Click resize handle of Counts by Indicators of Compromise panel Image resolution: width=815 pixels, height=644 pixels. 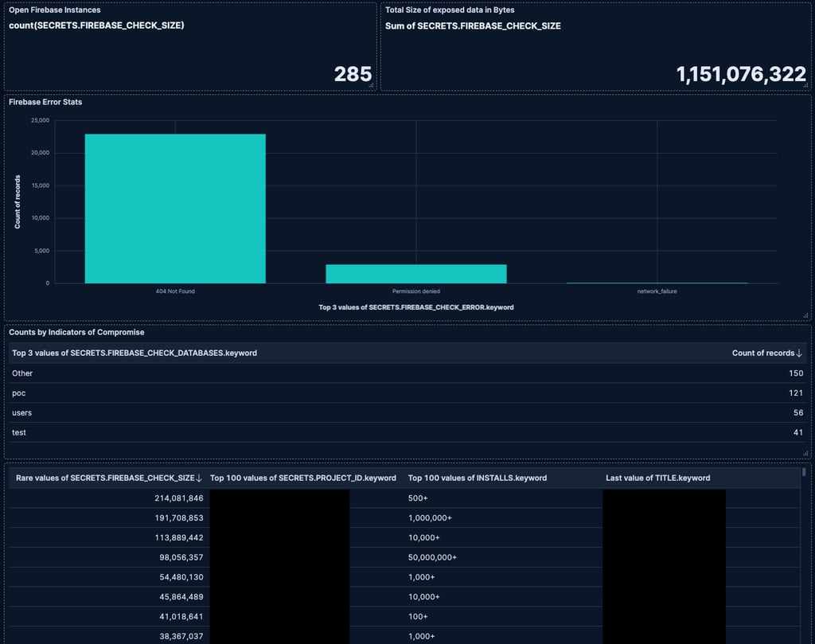805,453
